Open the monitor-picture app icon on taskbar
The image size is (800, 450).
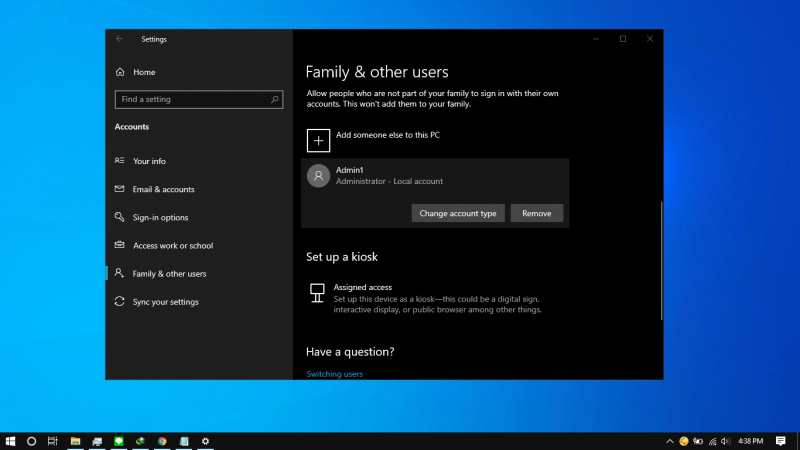point(97,441)
